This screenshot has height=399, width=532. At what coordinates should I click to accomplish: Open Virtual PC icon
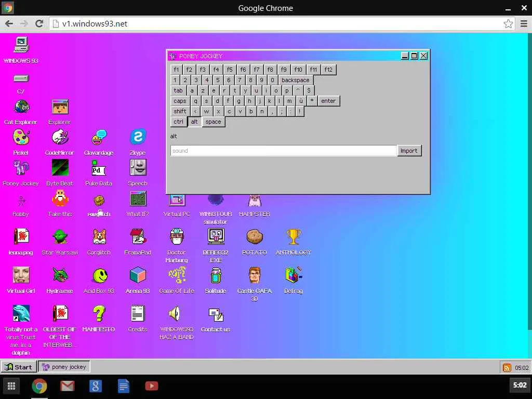177,200
